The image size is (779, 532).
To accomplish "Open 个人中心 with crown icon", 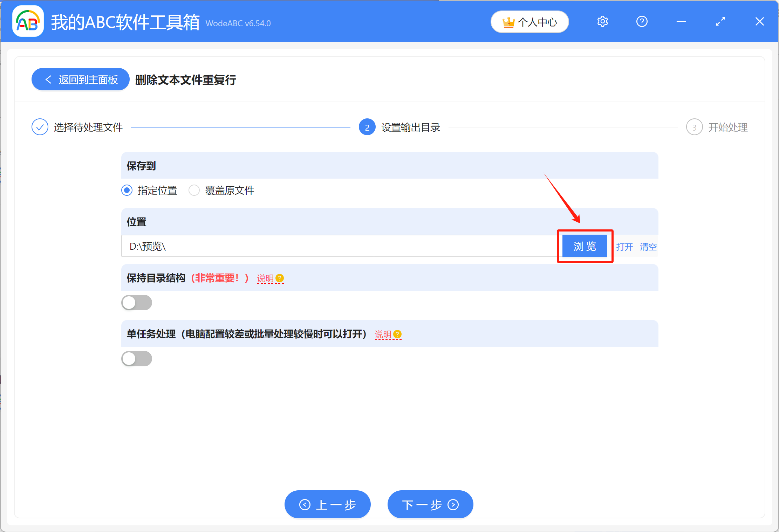I will [x=529, y=21].
